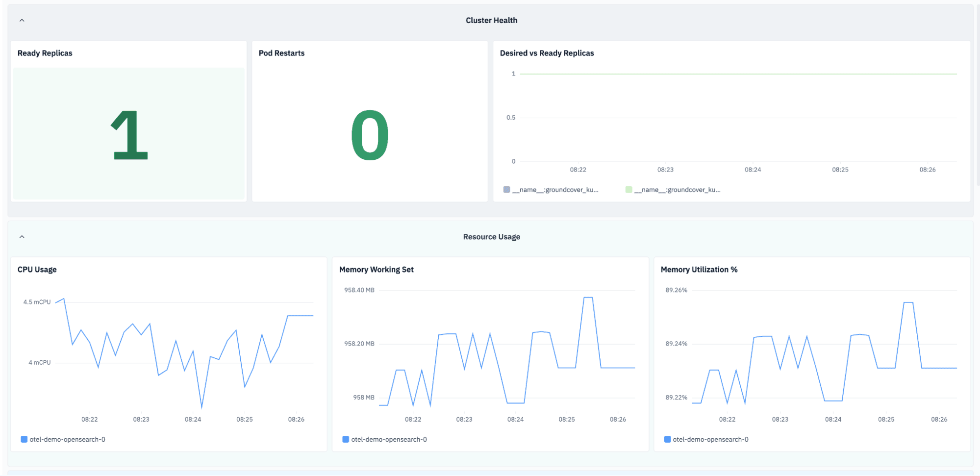Screen dimensions: 980x476
Task: Click the Memory Utilization % panel title
Action: tap(699, 270)
